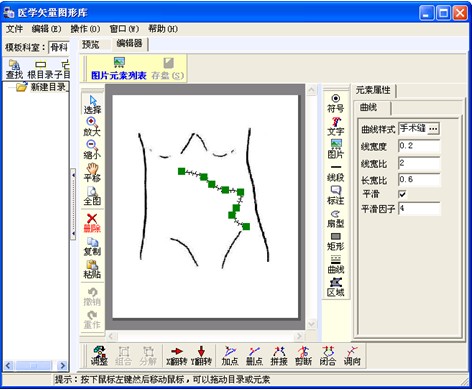Click the first green point of suture curve

tap(181, 171)
